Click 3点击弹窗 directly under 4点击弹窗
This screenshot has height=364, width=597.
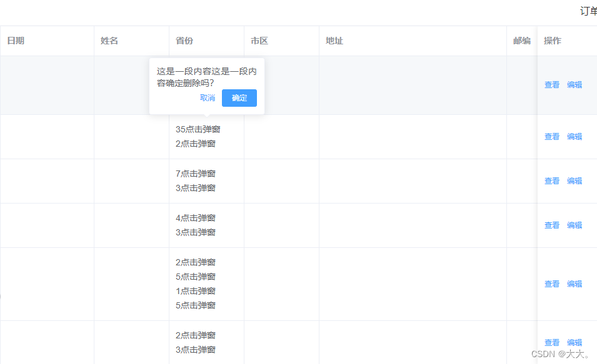[195, 232]
